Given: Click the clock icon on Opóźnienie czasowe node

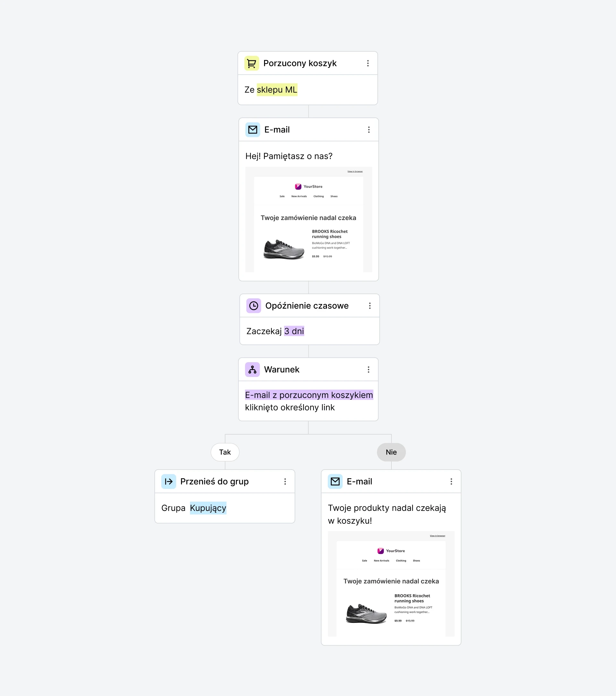Looking at the screenshot, I should pos(253,305).
